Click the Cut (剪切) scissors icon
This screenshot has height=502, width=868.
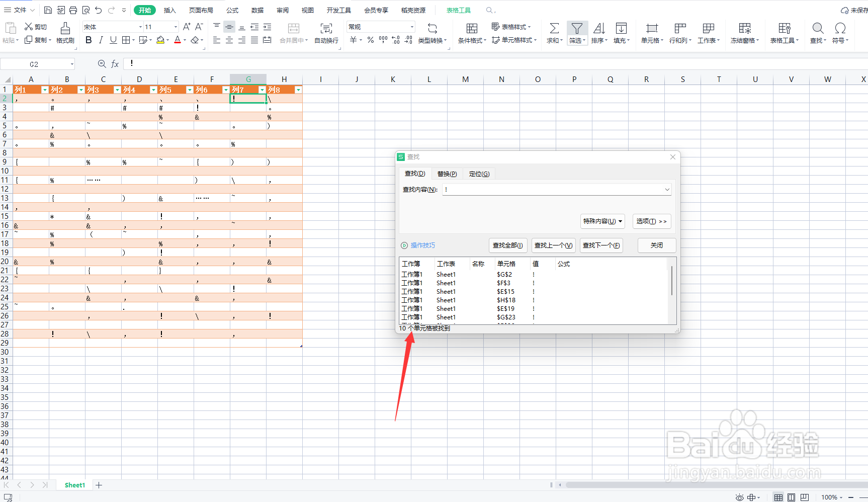29,27
